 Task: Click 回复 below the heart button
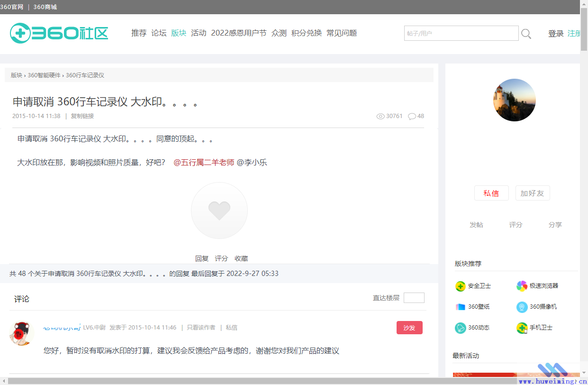202,258
